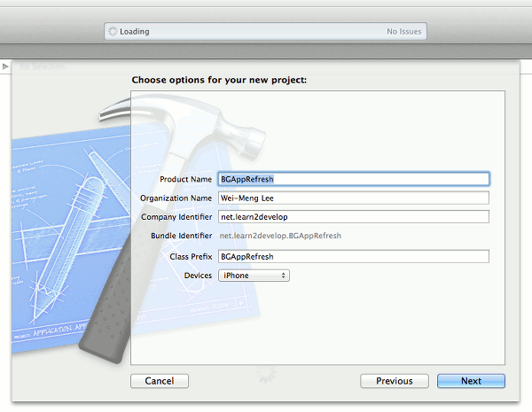The width and height of the screenshot is (532, 412).
Task: Click the Class Prefix label
Action: (x=191, y=257)
